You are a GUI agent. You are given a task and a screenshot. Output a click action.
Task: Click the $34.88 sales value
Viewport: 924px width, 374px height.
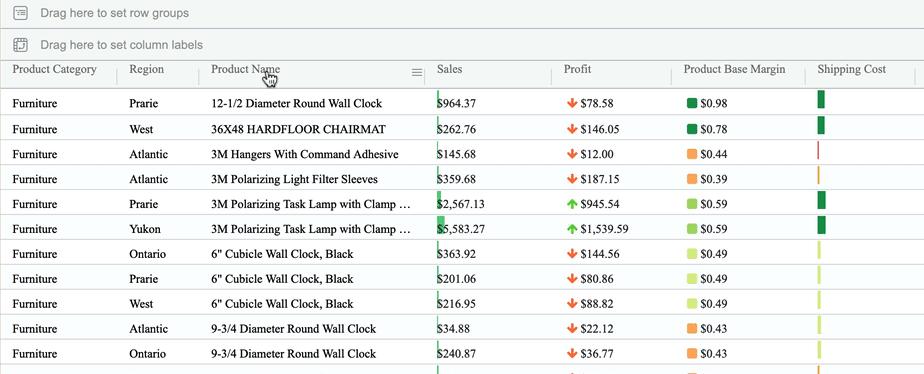pos(454,329)
